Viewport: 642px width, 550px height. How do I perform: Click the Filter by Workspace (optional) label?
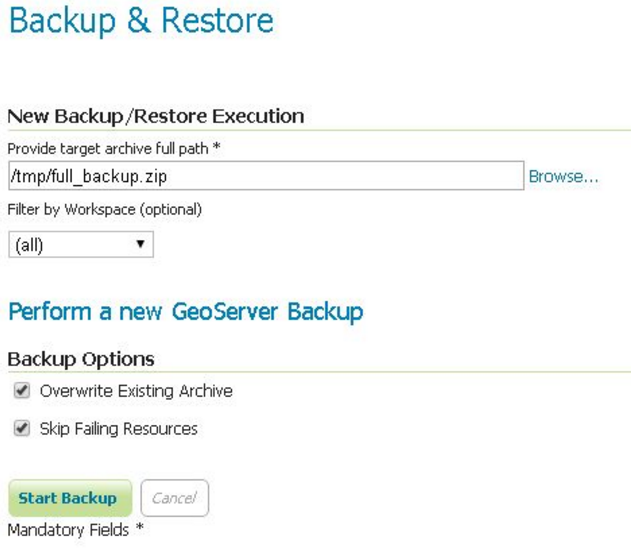click(x=105, y=210)
